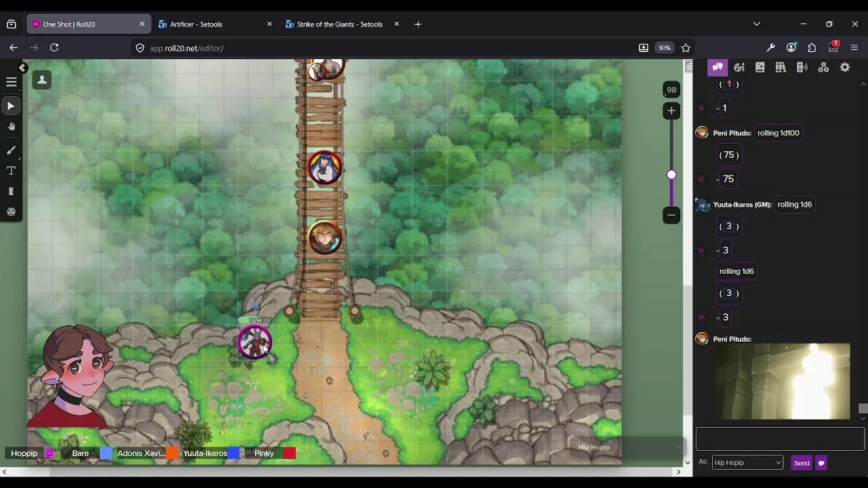Open the player avatar button on canvas
Screen dimensions: 868x488
click(x=42, y=80)
